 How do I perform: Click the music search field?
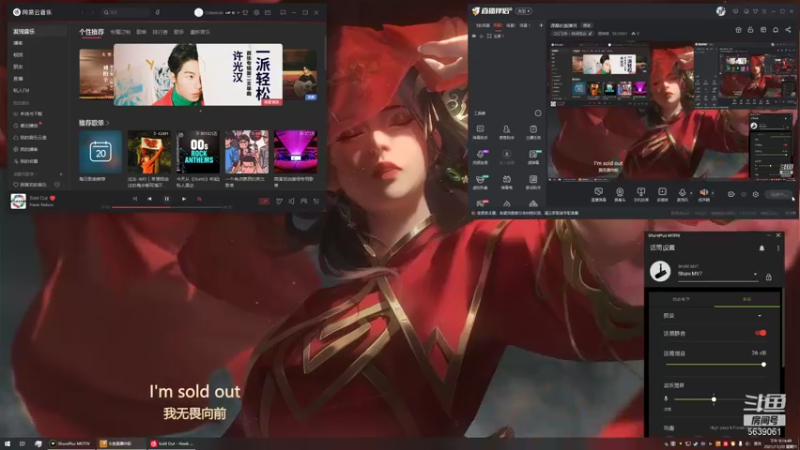(x=126, y=12)
